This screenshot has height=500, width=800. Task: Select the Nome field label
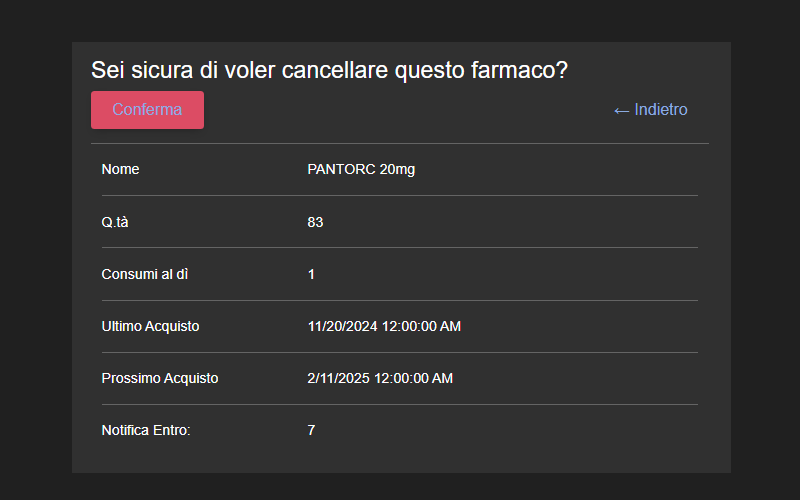pyautogui.click(x=120, y=169)
